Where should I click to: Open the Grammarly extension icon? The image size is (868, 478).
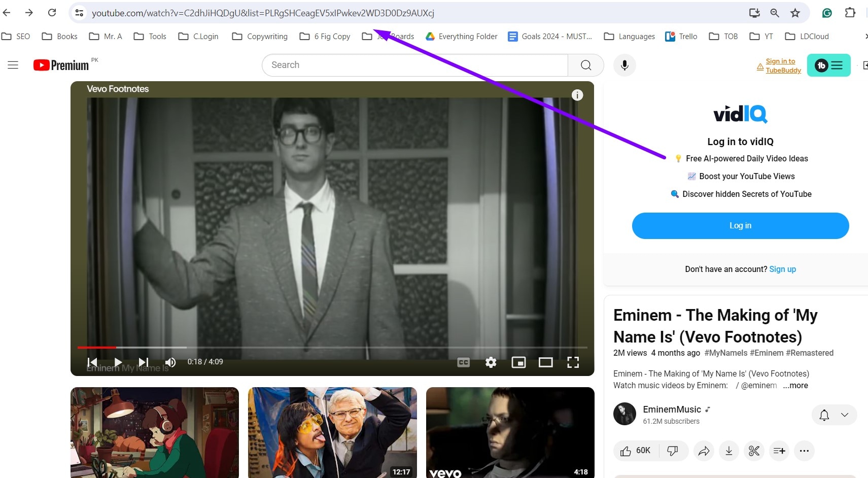[x=827, y=13]
